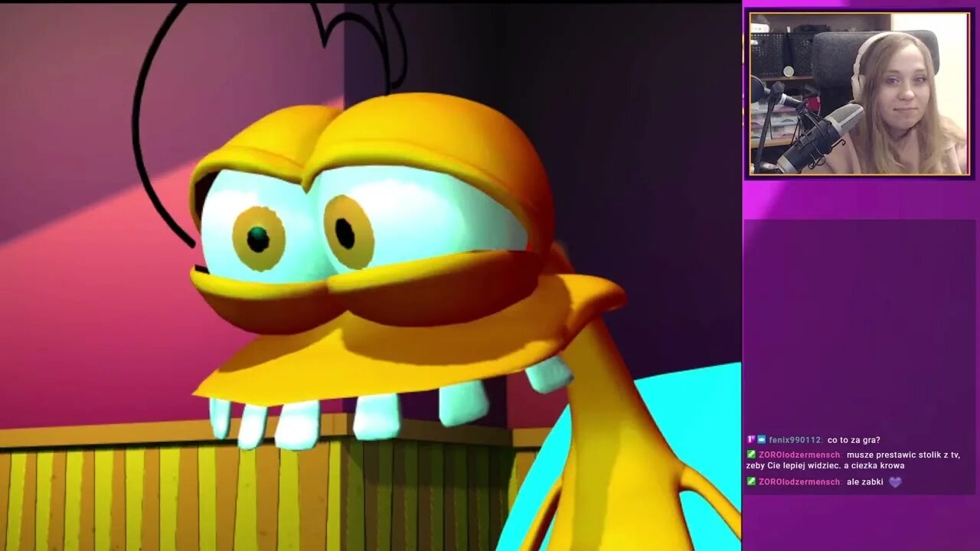Viewport: 980px width, 551px height.
Task: Select the chat text 'musze prestawic stolik z tv,'
Action: [x=903, y=455]
